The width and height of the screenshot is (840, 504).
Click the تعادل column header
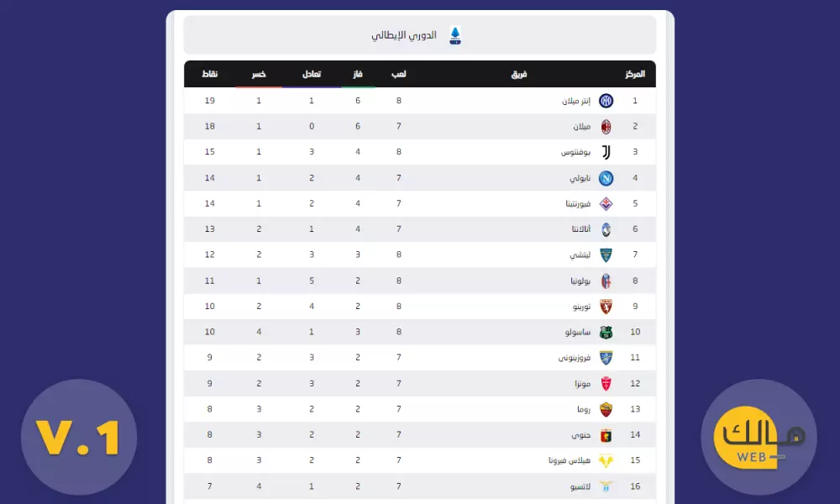312,74
